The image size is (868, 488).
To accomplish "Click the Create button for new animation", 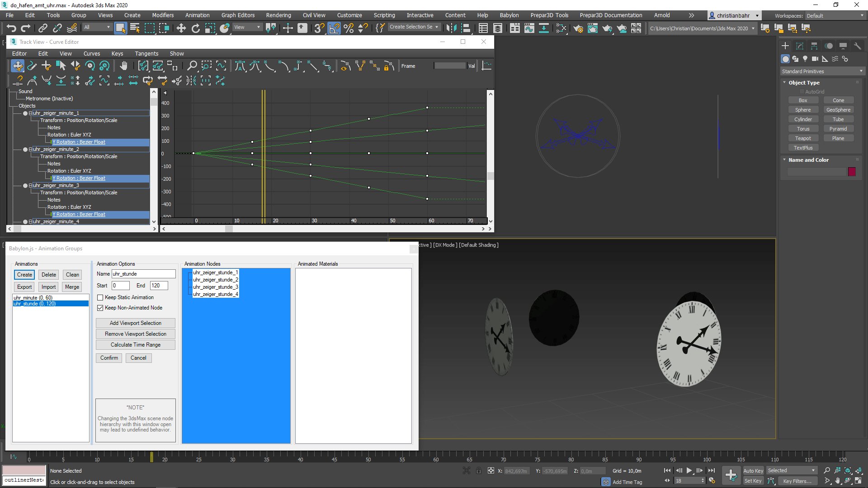I will click(24, 274).
